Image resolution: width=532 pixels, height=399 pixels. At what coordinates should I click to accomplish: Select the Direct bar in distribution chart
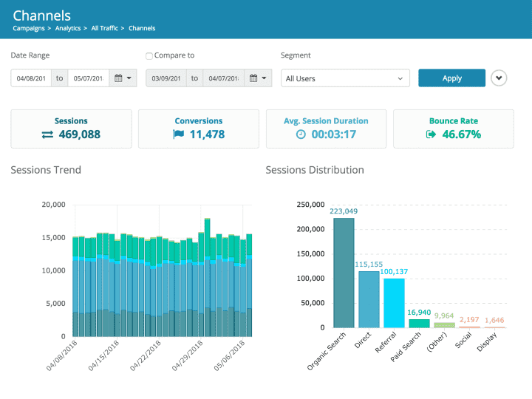pos(369,299)
